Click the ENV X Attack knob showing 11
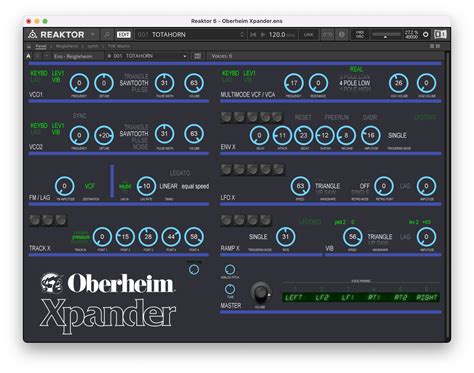Viewport: 474px width, 373px height. coord(282,136)
